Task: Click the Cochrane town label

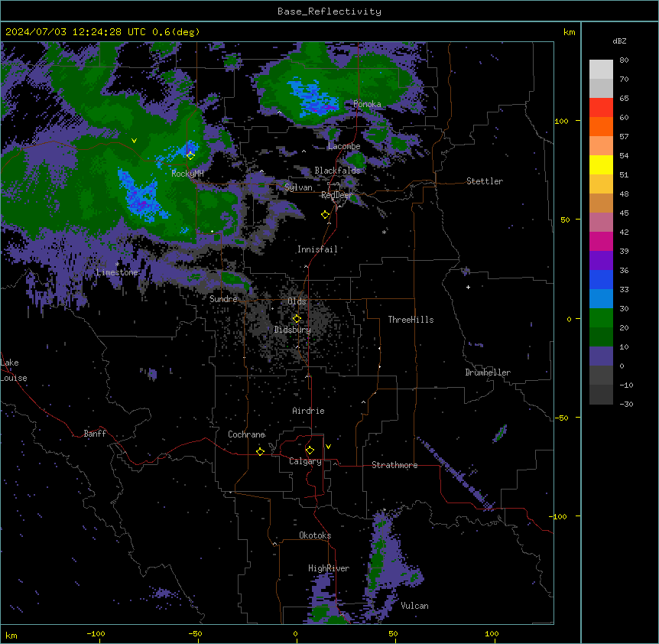Action: (246, 434)
